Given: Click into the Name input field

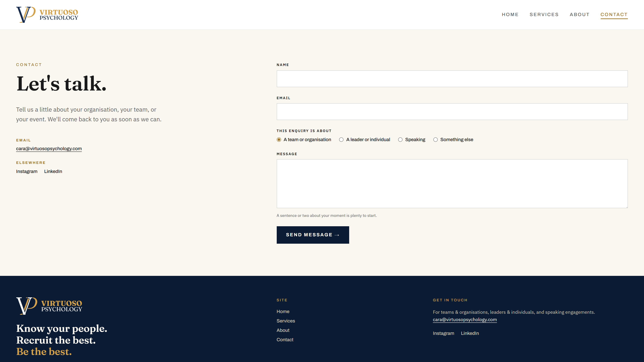Looking at the screenshot, I should click(452, 79).
